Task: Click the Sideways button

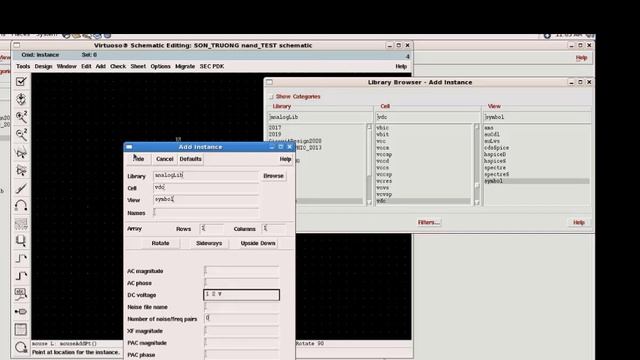Action: tap(209, 243)
